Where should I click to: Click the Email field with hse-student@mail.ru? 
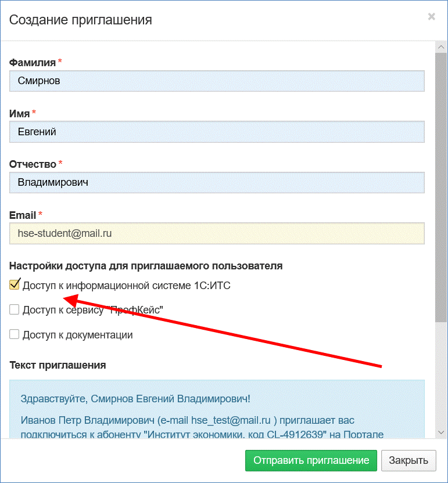[217, 233]
